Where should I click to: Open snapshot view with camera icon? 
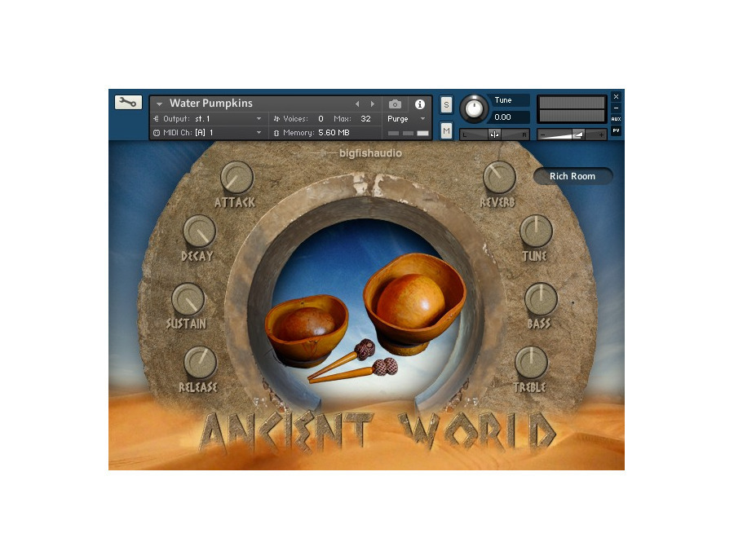pos(395,104)
